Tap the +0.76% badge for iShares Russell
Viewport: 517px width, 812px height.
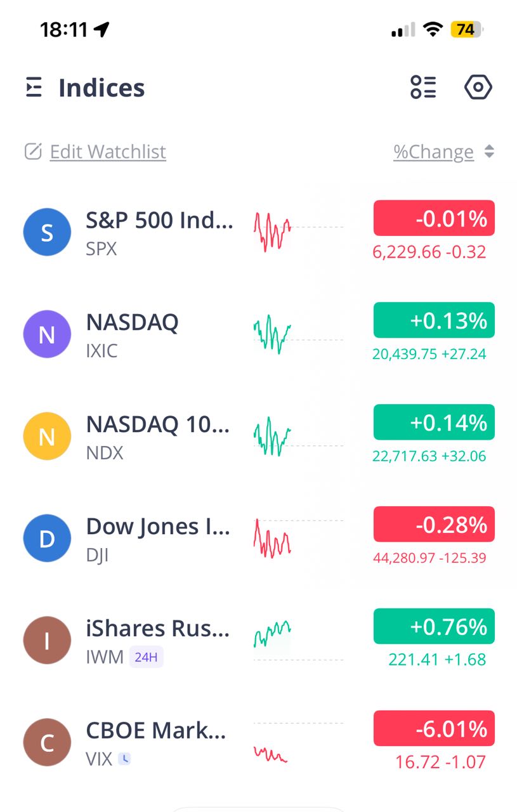[434, 626]
